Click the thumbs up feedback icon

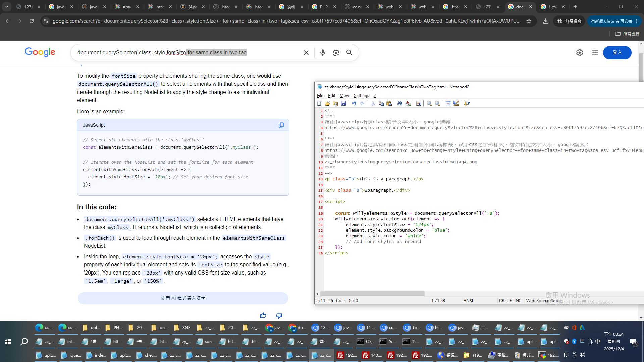pos(263,315)
